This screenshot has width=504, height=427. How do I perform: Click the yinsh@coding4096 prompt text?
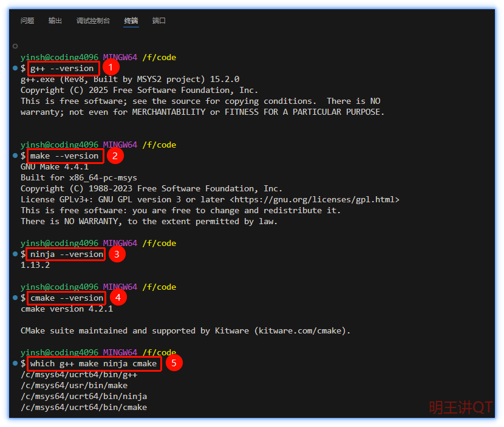click(59, 57)
